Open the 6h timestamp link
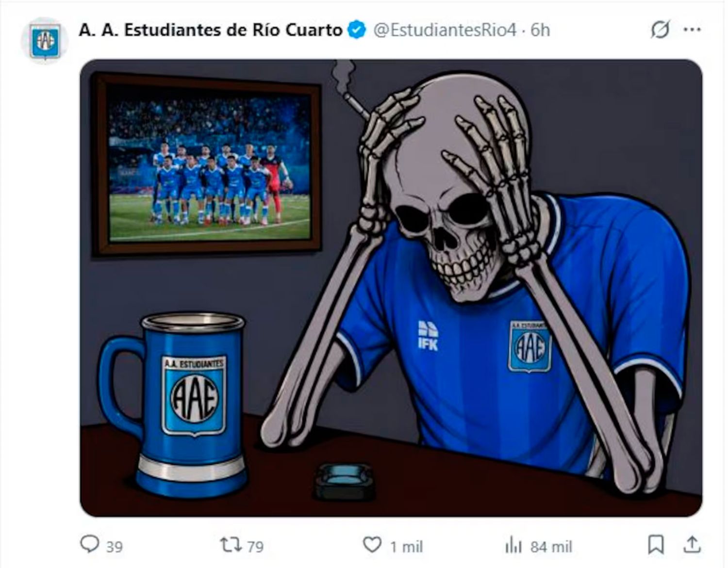The width and height of the screenshot is (728, 568). tap(540, 30)
